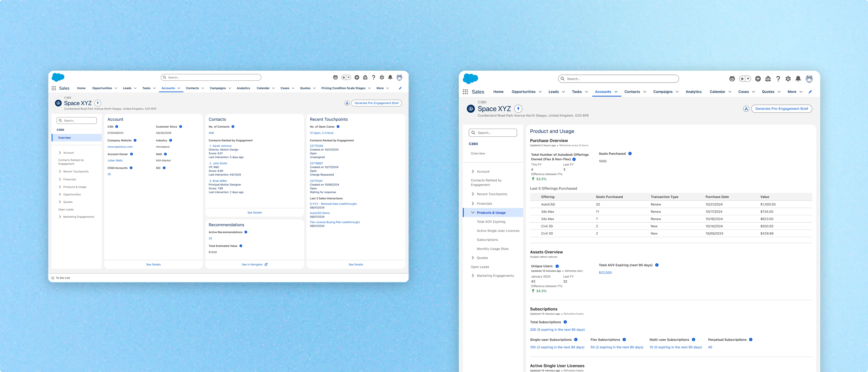Open case 22775259 link
The width and height of the screenshot is (868, 372).
click(x=316, y=146)
